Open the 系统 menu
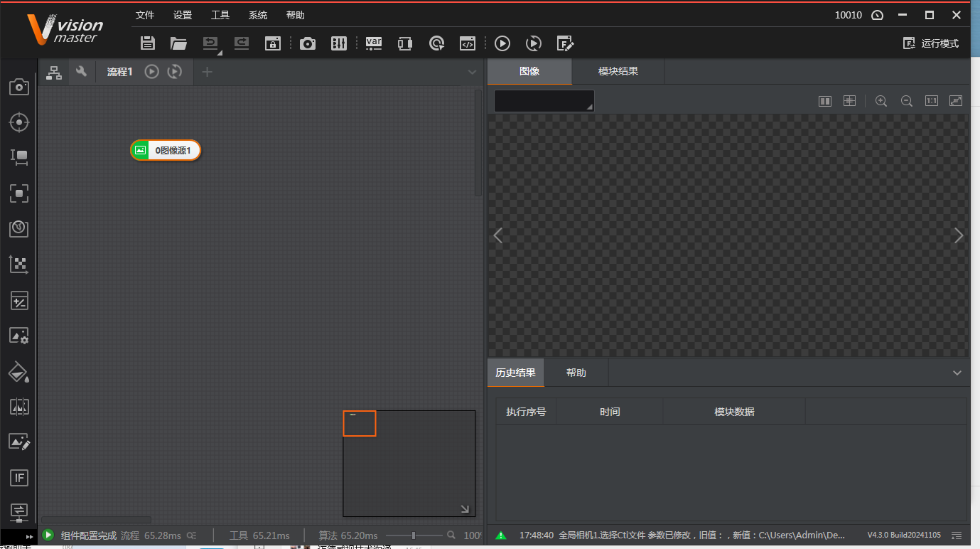 pos(258,15)
